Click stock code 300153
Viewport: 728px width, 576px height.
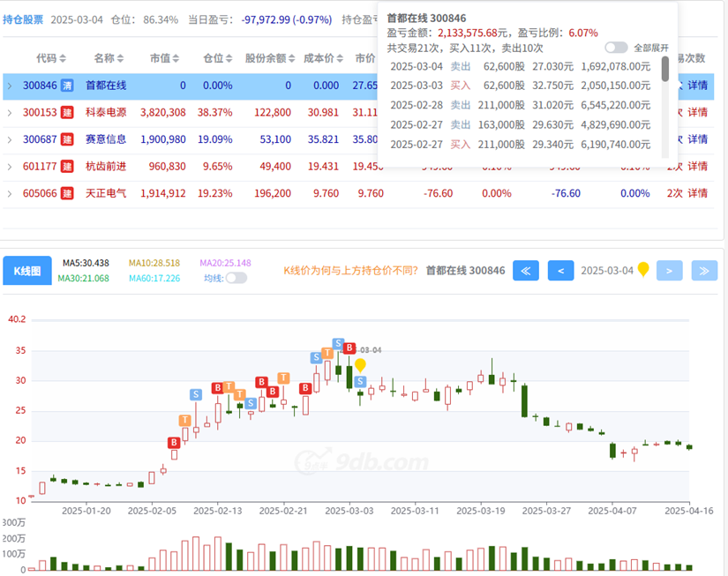(40, 113)
